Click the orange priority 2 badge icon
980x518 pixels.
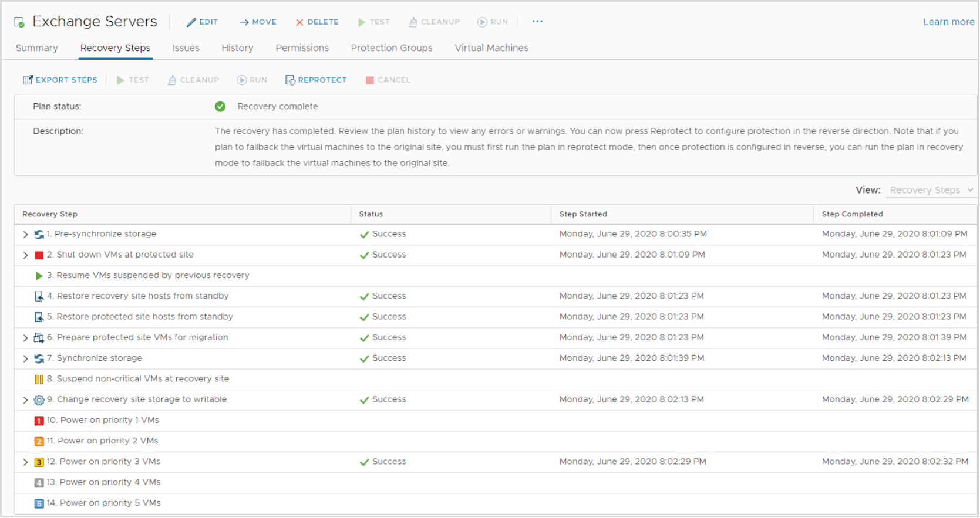(x=39, y=442)
